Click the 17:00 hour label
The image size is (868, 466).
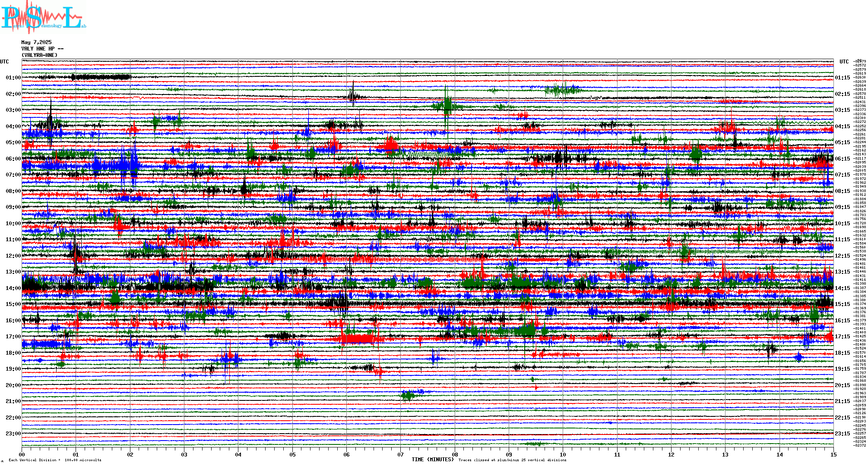[13, 337]
